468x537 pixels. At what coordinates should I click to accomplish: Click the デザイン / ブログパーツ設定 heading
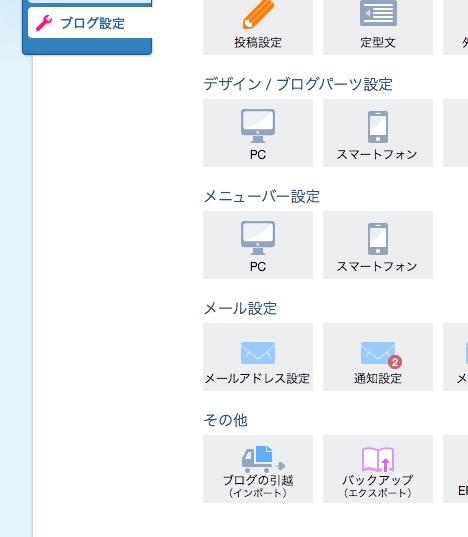click(x=298, y=84)
